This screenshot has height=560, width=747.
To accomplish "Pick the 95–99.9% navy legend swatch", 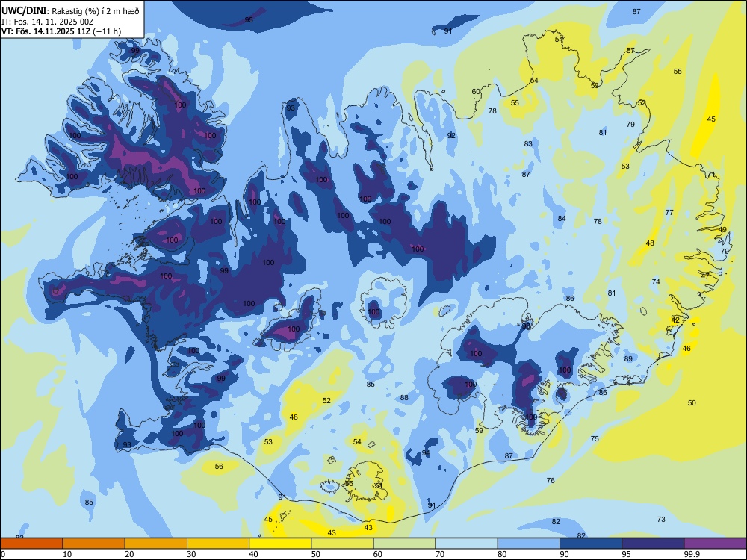I will pos(653,544).
